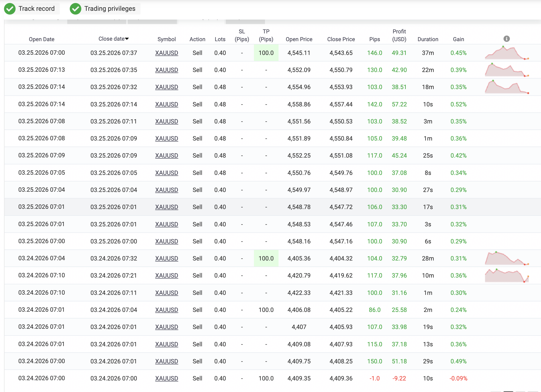Click XAUUSD link in the loss trade row
541x392 pixels.
click(x=166, y=378)
